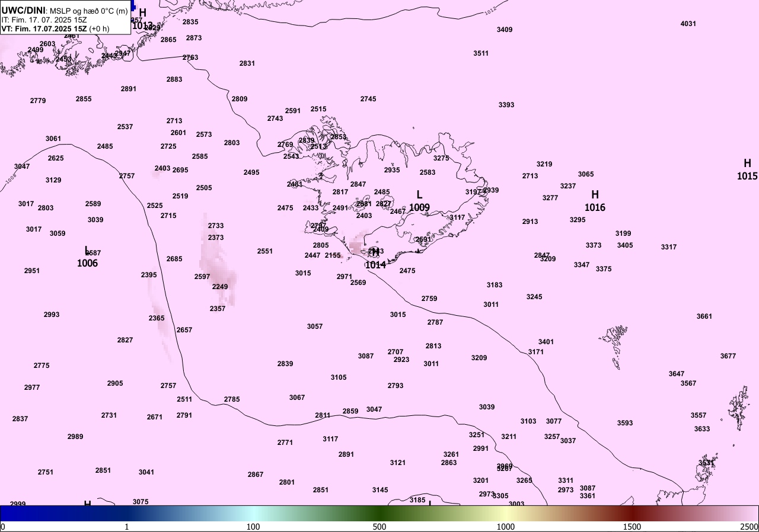Click the freezing level value 3061
Screen dimensions: 759x532
pos(53,139)
